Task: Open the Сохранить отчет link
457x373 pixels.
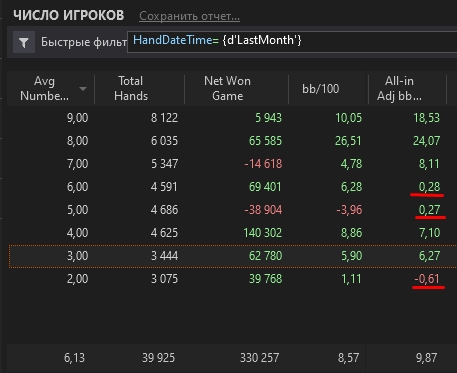Action: tap(189, 16)
